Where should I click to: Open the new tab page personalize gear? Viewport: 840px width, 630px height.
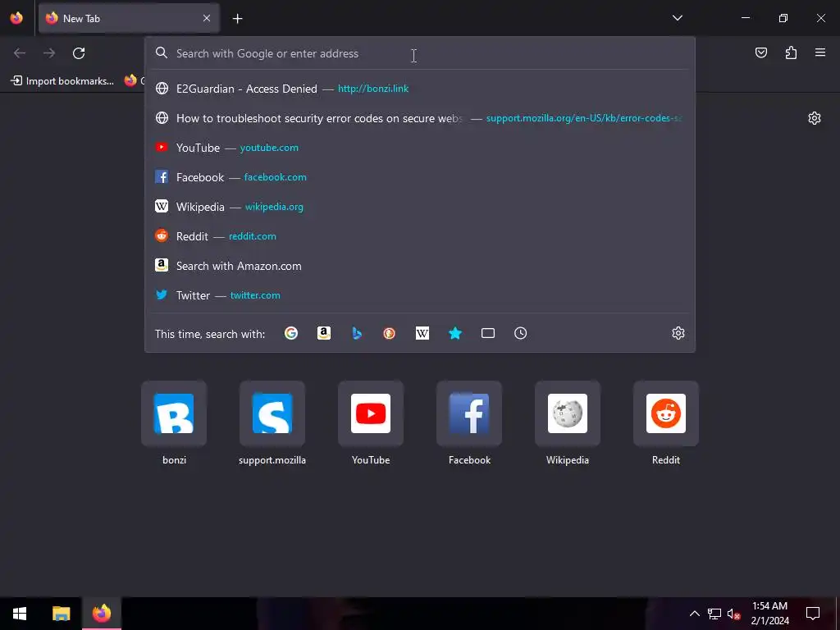point(815,118)
